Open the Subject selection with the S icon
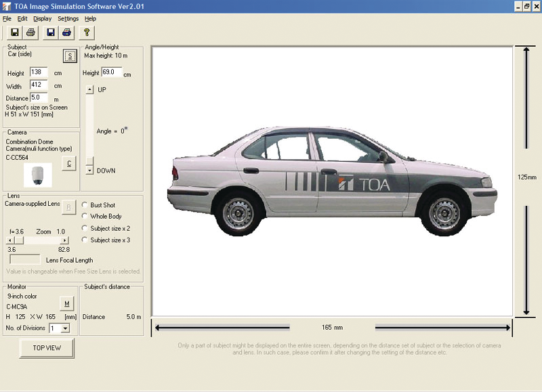This screenshot has height=392, width=542. [69, 55]
